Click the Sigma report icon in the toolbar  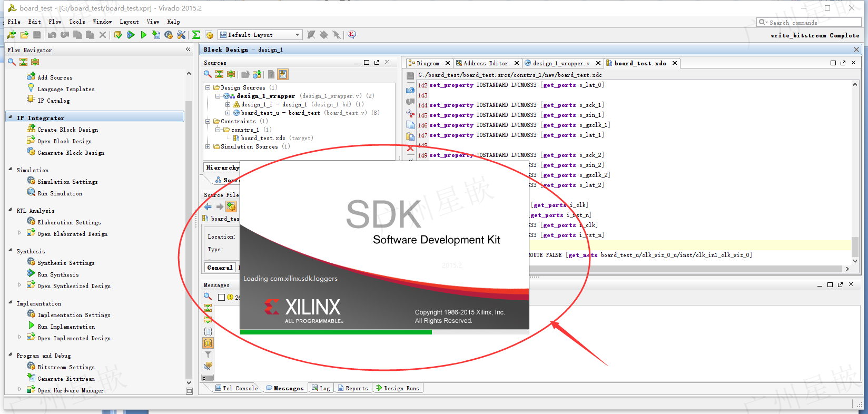196,35
